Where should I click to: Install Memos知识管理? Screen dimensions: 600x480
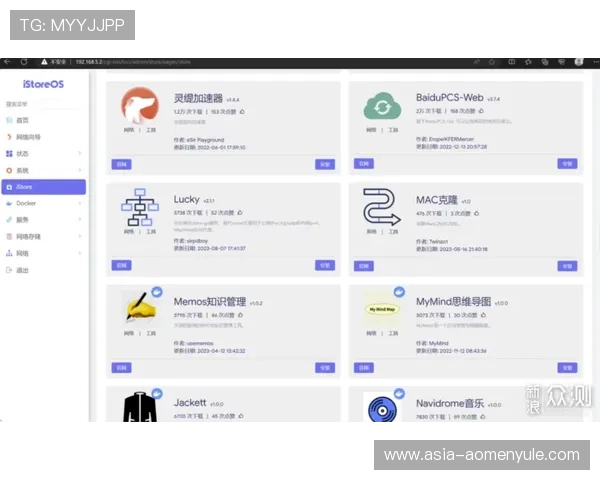click(325, 368)
